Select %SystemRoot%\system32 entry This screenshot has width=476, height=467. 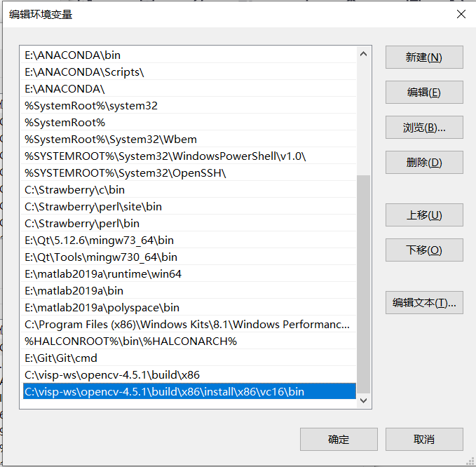point(188,106)
